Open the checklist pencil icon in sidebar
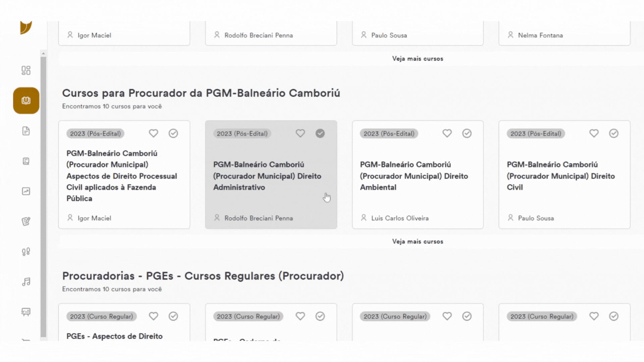 coord(26,221)
